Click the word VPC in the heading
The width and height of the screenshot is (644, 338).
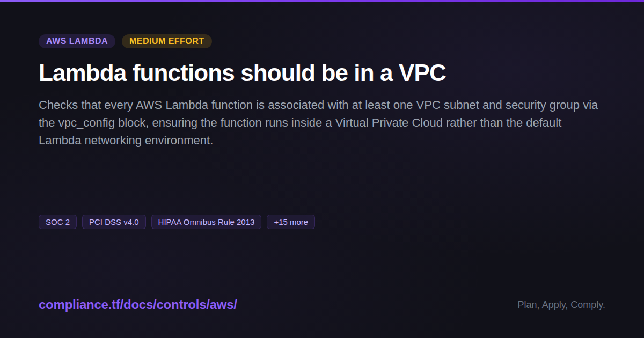point(422,73)
